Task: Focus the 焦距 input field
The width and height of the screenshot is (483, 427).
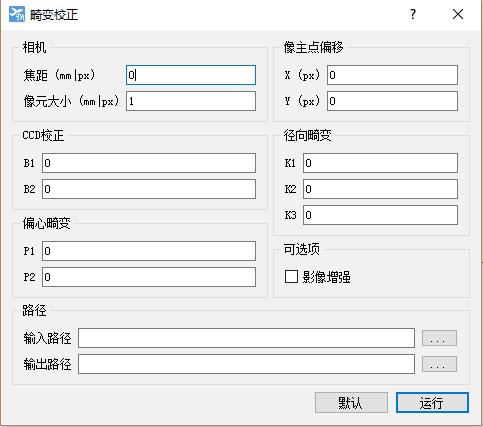Action: (191, 75)
